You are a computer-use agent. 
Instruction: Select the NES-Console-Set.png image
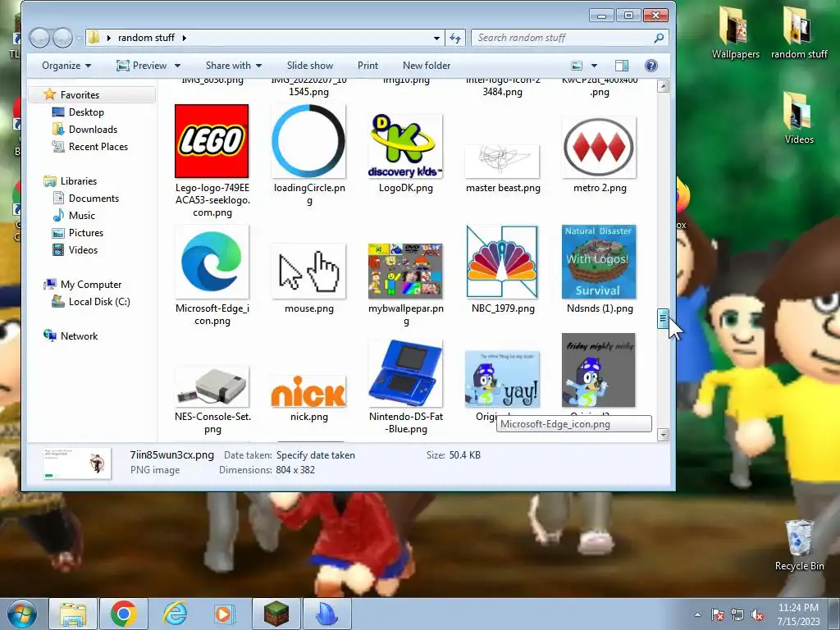[212, 387]
